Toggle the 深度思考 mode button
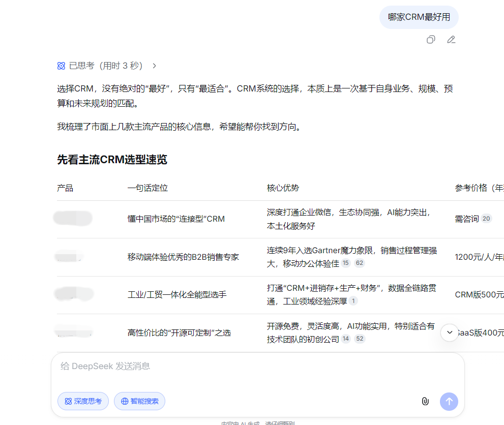Image resolution: width=504 pixels, height=425 pixels. point(83,401)
